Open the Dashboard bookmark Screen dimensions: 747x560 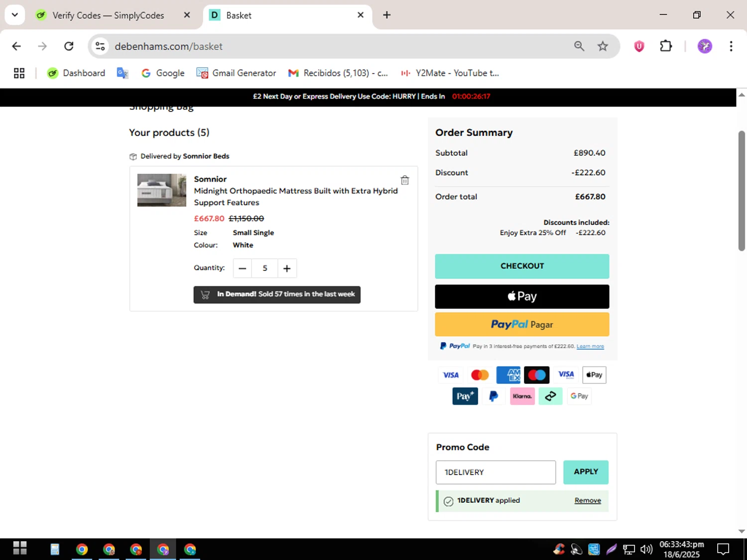[76, 73]
